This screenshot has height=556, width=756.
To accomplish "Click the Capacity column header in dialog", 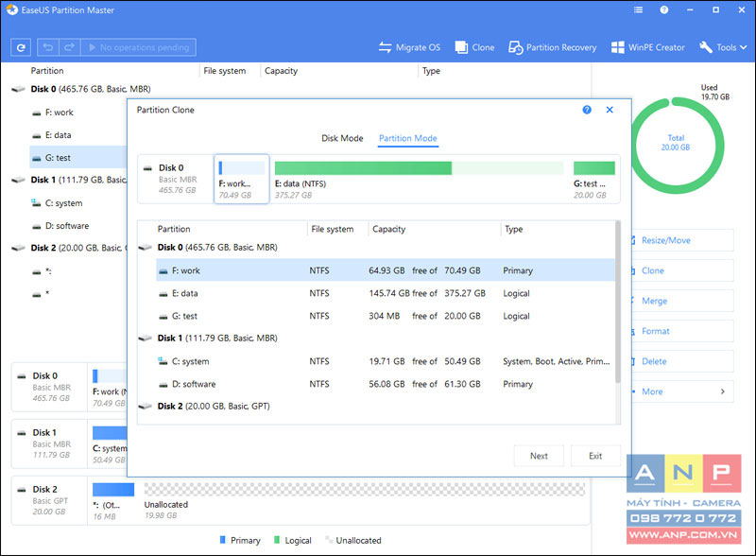I will pos(388,229).
